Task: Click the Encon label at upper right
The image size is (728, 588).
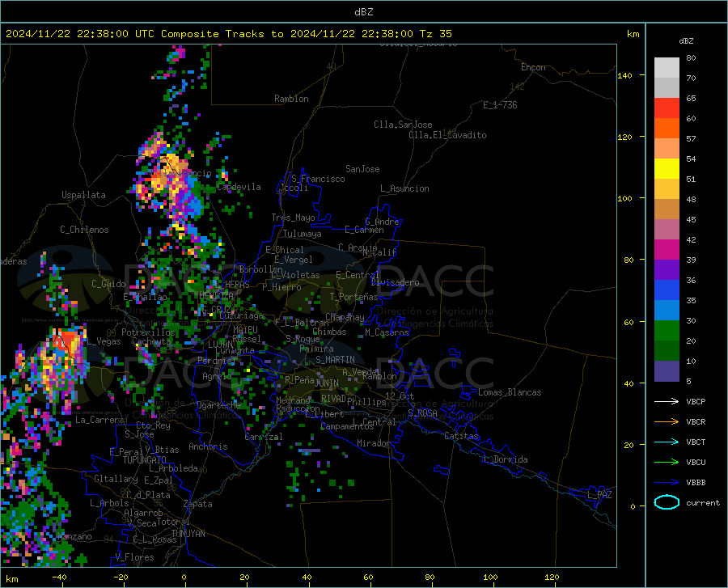Action: 533,67
